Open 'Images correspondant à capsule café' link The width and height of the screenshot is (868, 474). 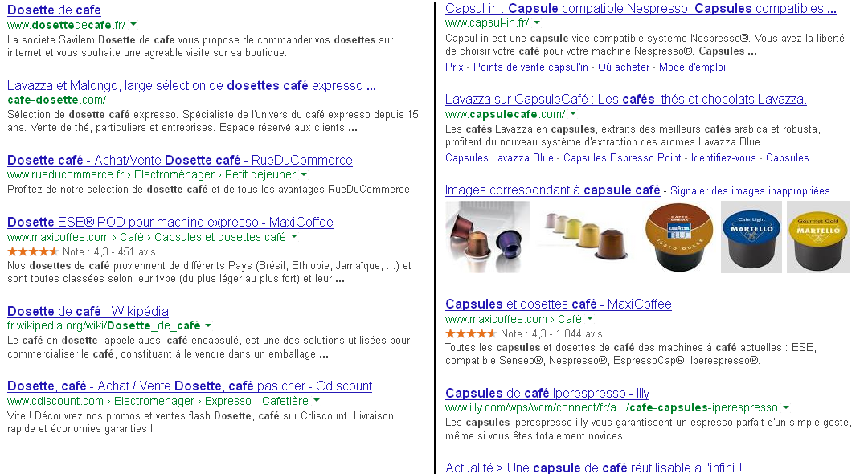pos(552,190)
